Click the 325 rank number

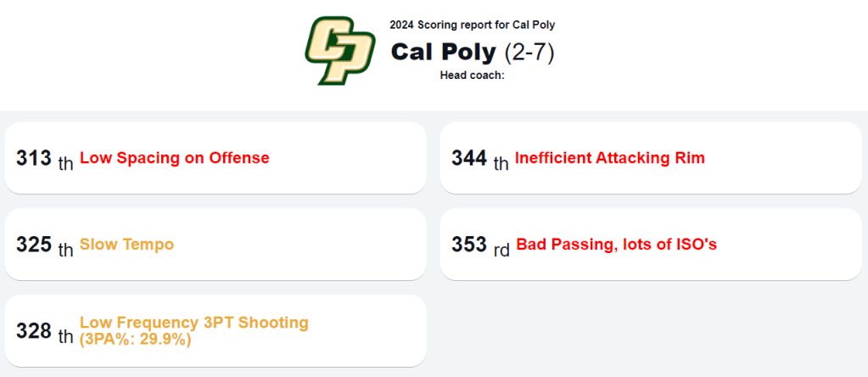(x=34, y=245)
